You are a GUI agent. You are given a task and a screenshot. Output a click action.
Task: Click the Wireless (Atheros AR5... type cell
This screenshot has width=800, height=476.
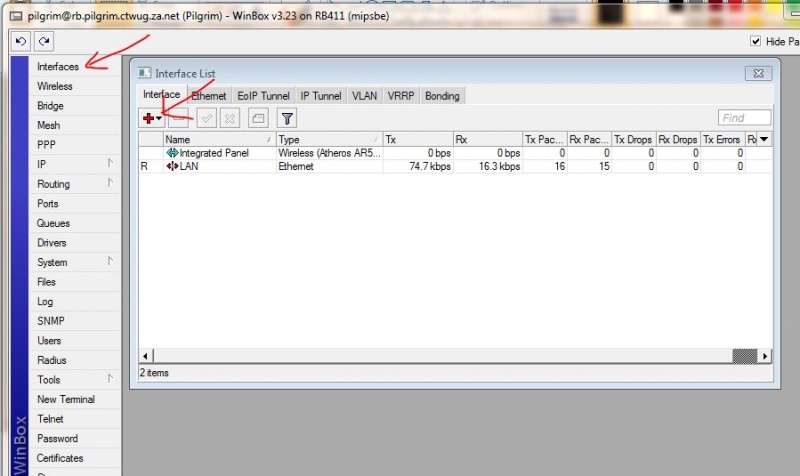click(x=329, y=153)
